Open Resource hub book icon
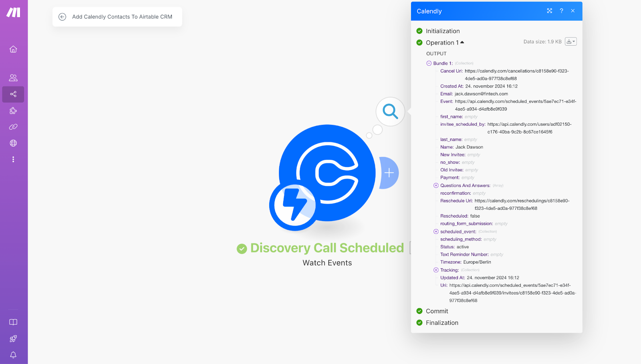The width and height of the screenshot is (641, 364). [x=13, y=322]
